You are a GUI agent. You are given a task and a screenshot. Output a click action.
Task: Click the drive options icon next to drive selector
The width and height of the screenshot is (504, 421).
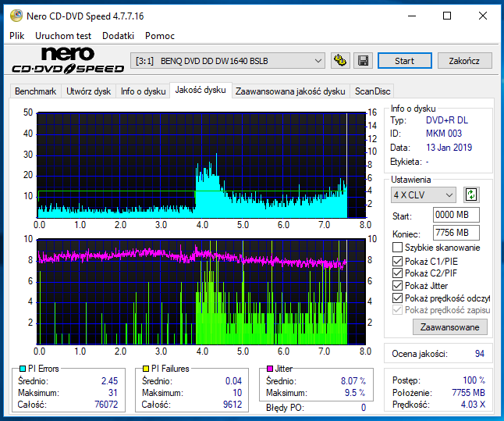coord(340,60)
